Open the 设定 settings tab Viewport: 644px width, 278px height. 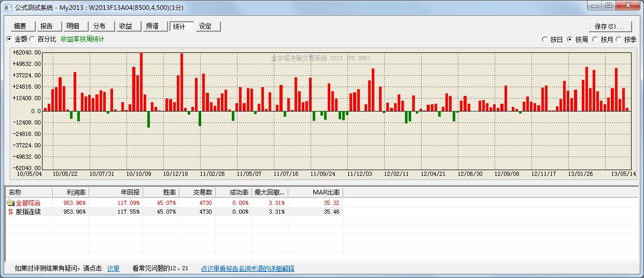pyautogui.click(x=206, y=26)
